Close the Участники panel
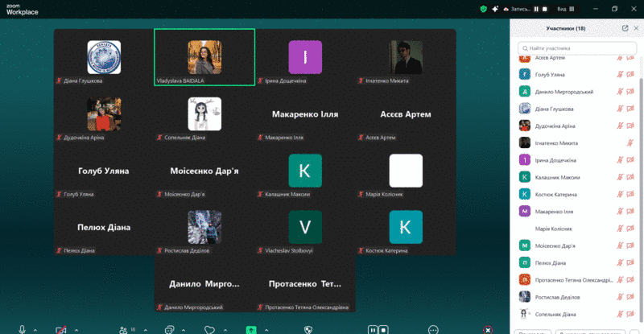Viewport: 644px width, 334px height. click(x=636, y=28)
